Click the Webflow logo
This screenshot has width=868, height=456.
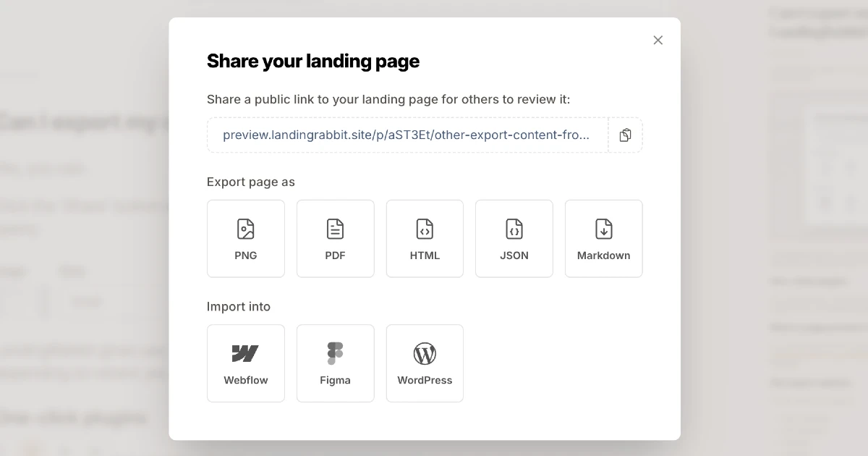click(x=246, y=353)
